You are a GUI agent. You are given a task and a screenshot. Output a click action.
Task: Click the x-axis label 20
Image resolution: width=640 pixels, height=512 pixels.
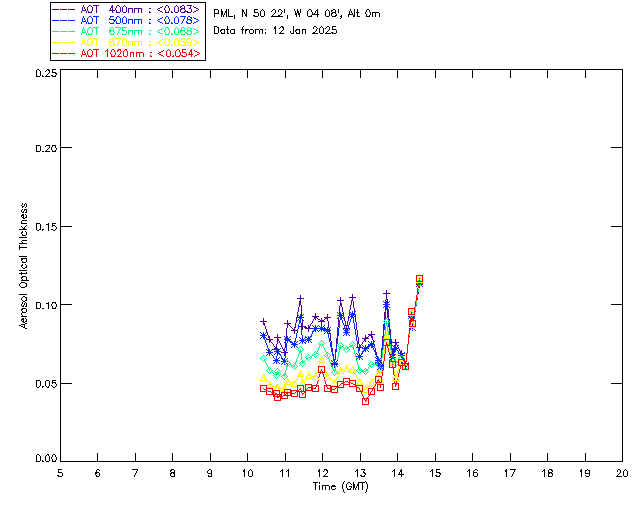622,473
